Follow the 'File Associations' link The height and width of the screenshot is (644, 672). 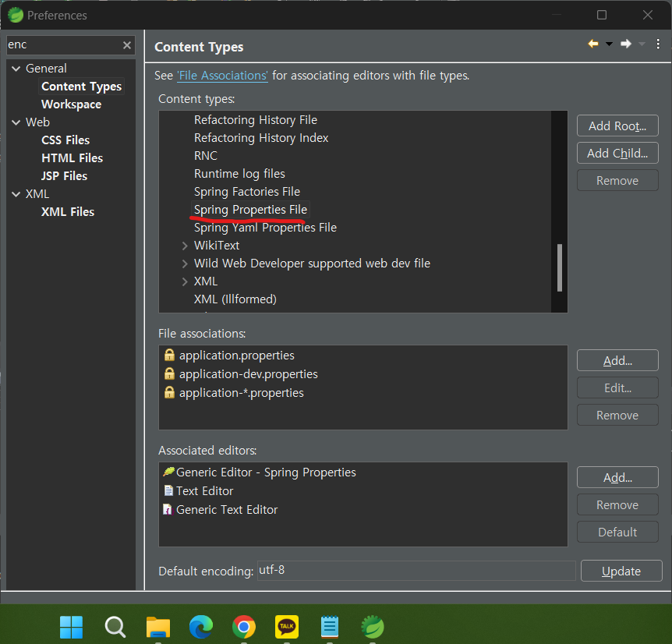(x=222, y=76)
